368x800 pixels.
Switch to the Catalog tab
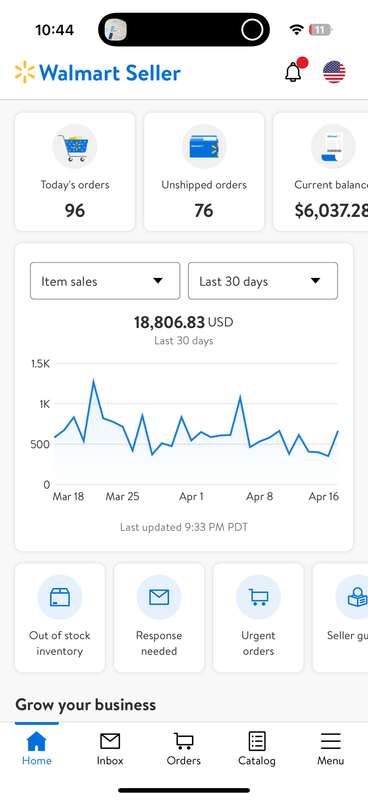click(257, 748)
